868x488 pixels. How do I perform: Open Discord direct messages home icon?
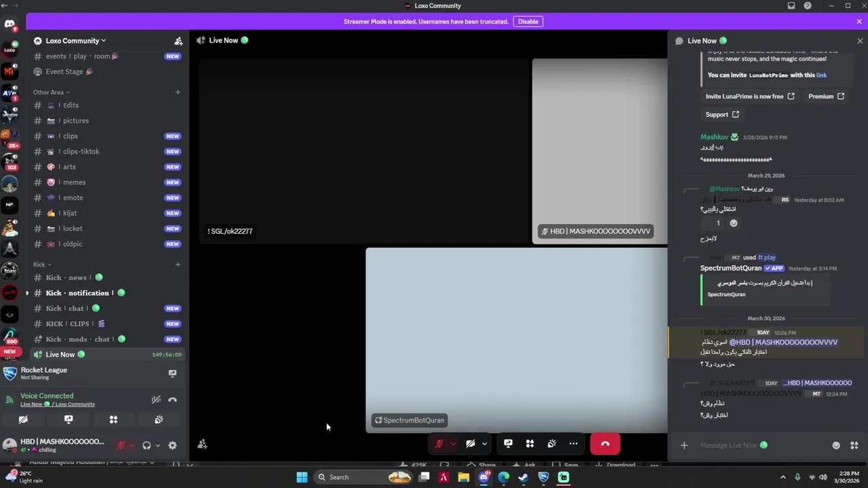pyautogui.click(x=9, y=24)
